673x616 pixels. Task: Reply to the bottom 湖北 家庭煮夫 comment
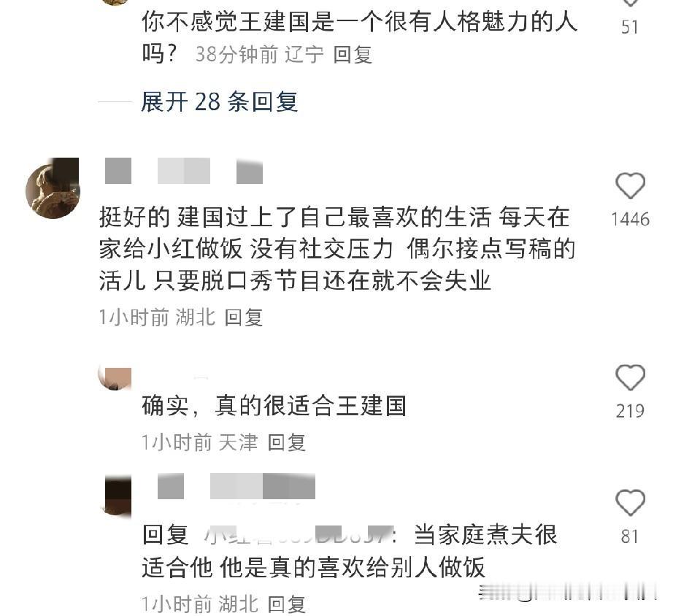pos(286,605)
